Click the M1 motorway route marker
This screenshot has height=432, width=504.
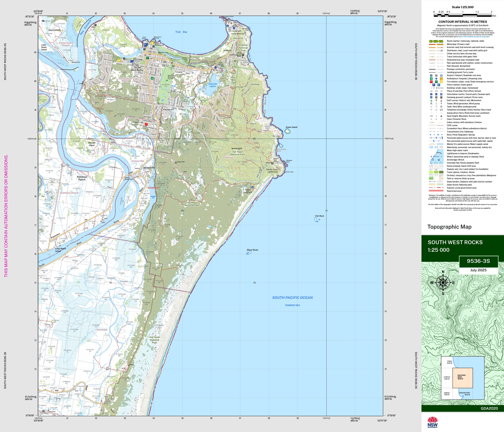[x=431, y=41]
